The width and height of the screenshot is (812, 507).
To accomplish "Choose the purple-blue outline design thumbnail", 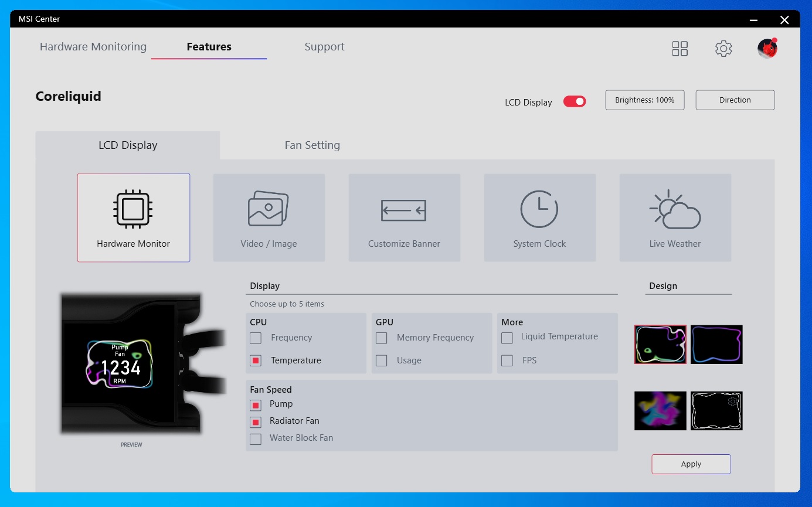I will [x=716, y=345].
